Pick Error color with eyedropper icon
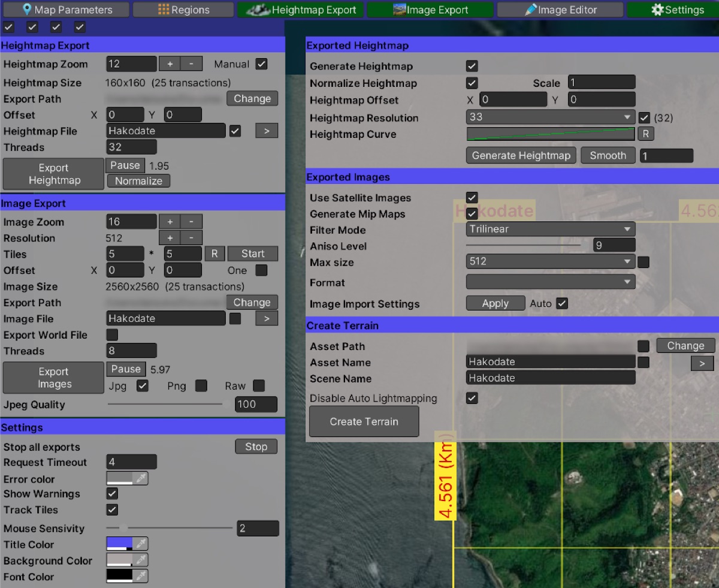Viewport: 719px width, 588px height. point(140,478)
